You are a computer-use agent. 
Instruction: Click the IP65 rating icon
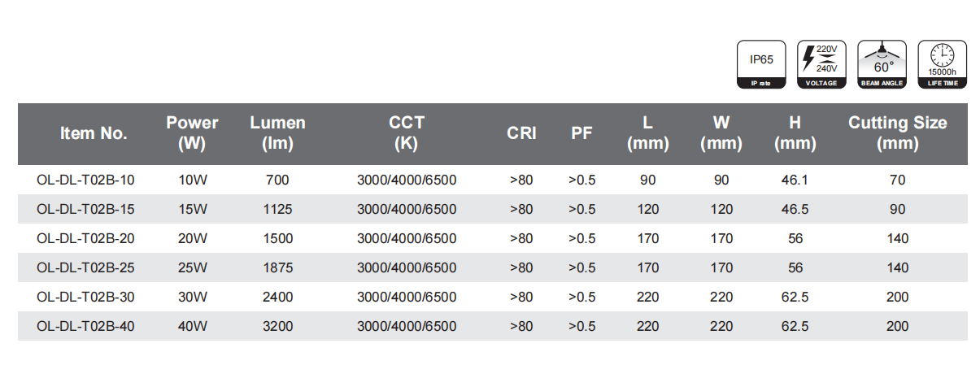[x=761, y=63]
